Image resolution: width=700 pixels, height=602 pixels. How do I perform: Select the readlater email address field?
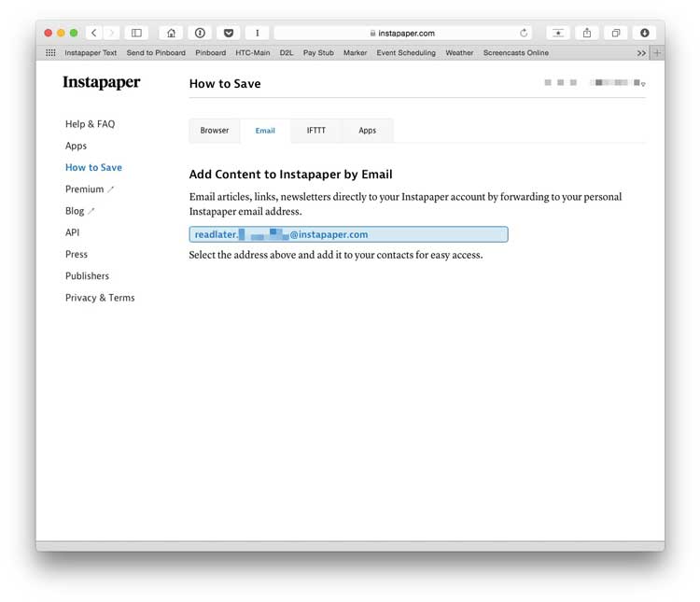pos(348,234)
